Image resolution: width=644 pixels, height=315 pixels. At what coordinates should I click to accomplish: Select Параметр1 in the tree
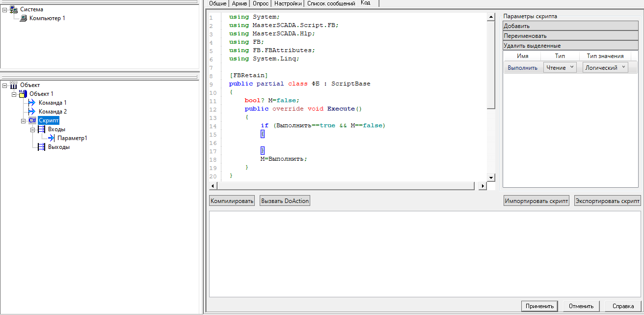[72, 138]
